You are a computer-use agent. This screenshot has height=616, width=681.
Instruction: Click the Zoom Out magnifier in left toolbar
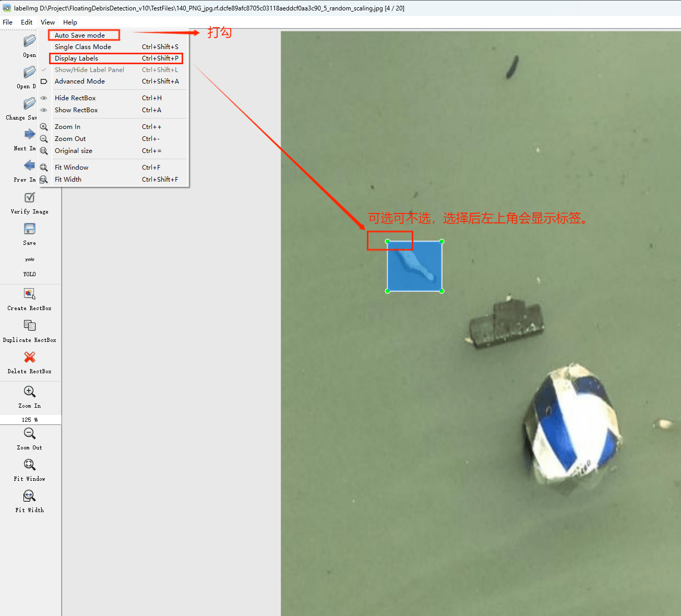pyautogui.click(x=30, y=433)
